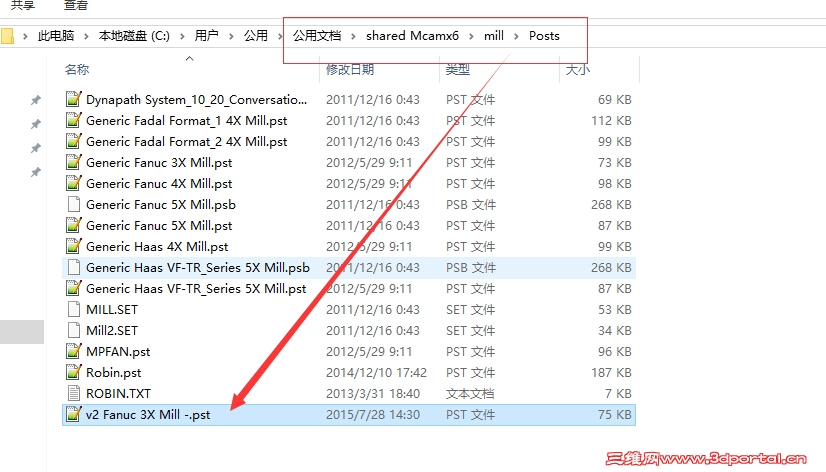Viewport: 826px width, 472px height.
Task: Click the Posts breadcrumb segment
Action: pos(544,36)
